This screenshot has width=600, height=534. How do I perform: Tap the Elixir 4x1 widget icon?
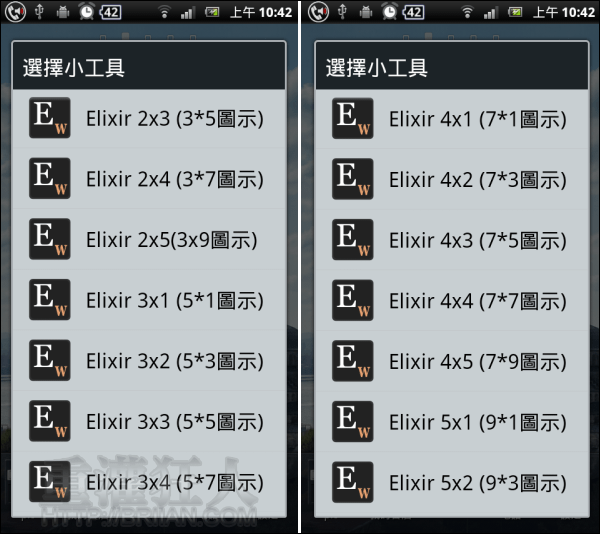353,118
